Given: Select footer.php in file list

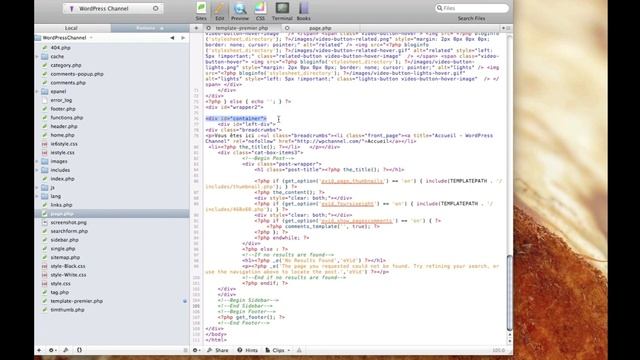Looking at the screenshot, I should 63,109.
